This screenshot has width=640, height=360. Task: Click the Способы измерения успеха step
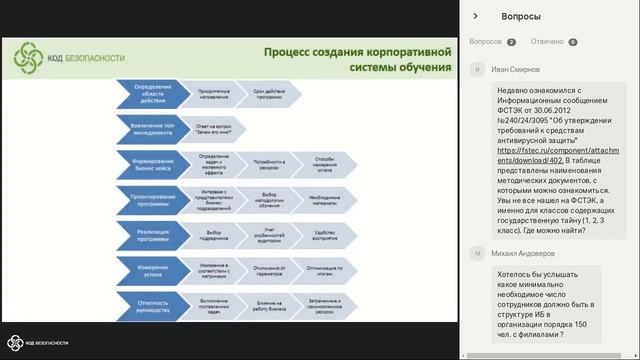[325, 165]
